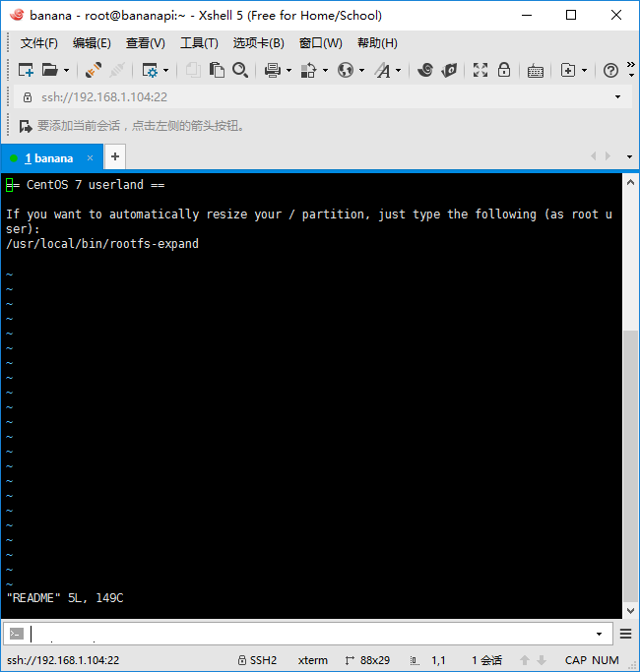This screenshot has width=640, height=672.
Task: Open the 工具(T) menu
Action: 199,43
